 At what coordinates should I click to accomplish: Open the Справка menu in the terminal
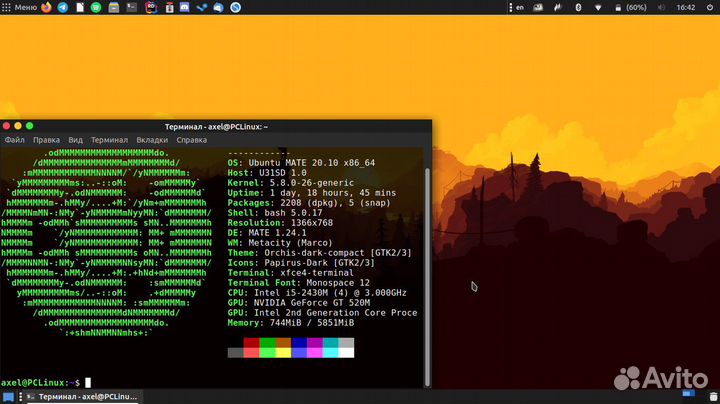[192, 140]
